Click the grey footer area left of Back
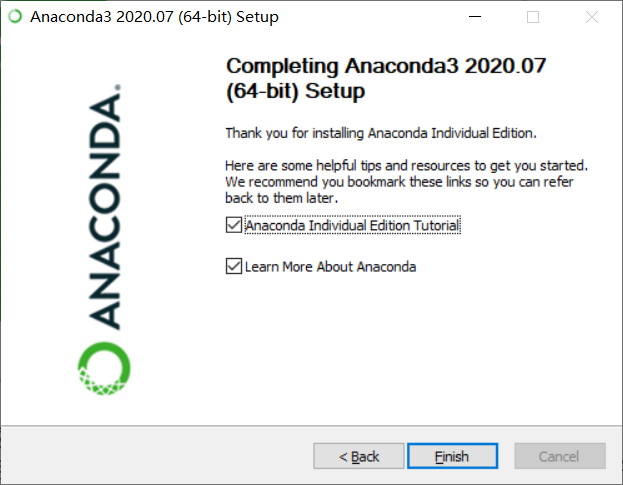 pos(157,456)
